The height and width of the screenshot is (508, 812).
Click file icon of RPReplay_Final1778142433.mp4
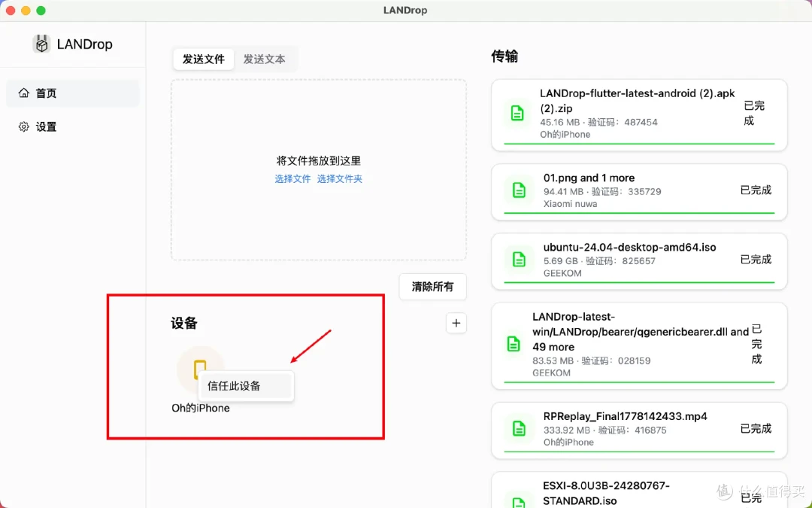pos(518,429)
